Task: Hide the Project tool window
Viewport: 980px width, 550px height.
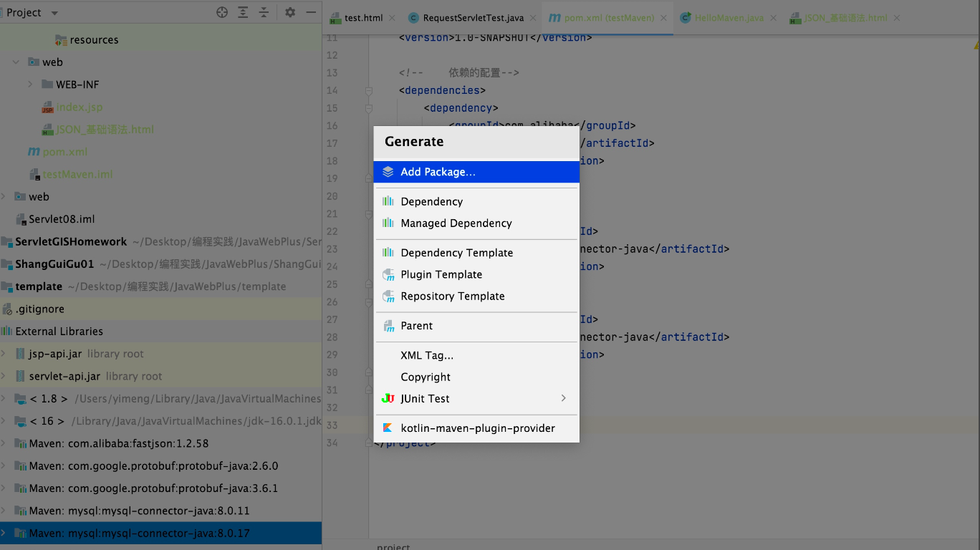Action: pos(310,12)
